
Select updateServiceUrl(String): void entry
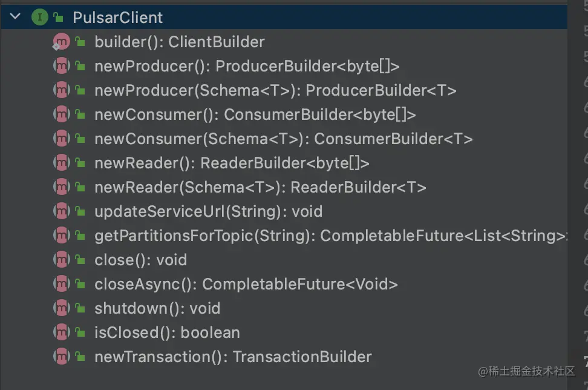pos(208,211)
